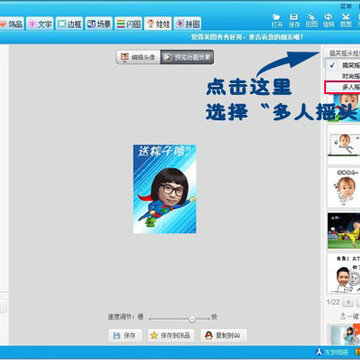Open the 边框 border tab
Screen dimensions: 360x360
tap(69, 24)
